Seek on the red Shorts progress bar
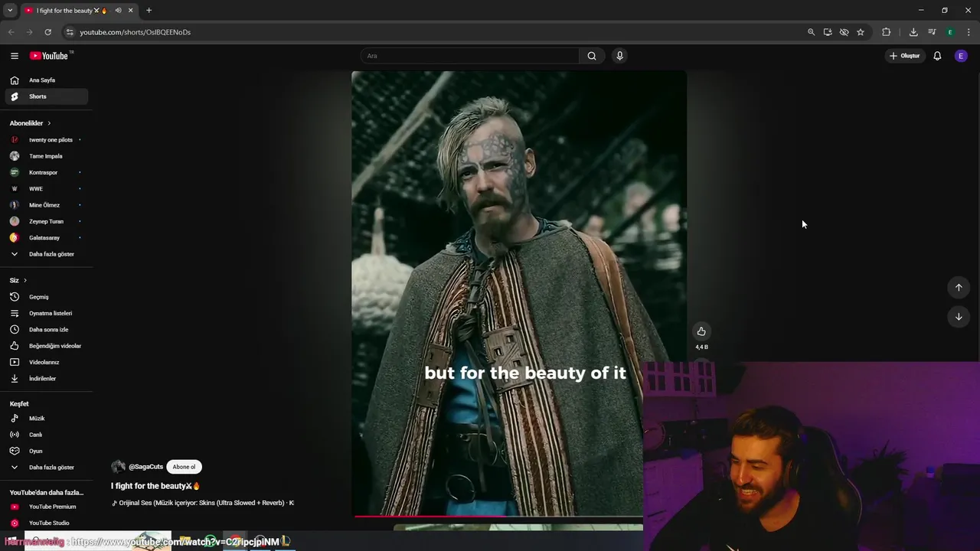The width and height of the screenshot is (980, 551). pos(498,516)
